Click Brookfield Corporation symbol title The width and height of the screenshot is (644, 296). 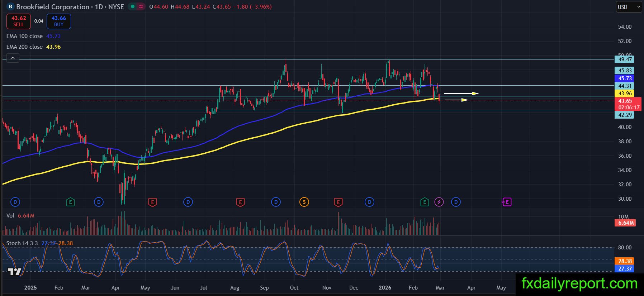point(53,7)
